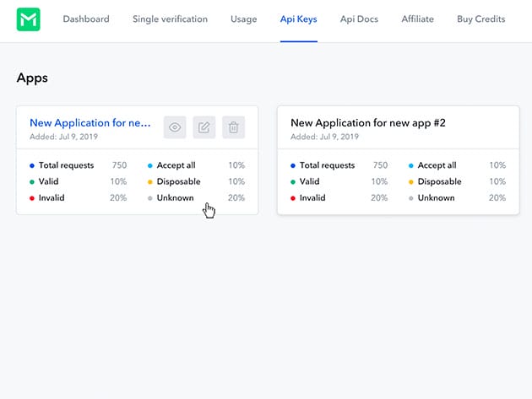The height and width of the screenshot is (399, 532).
Task: Open the Dashboard tab
Action: pyautogui.click(x=85, y=19)
